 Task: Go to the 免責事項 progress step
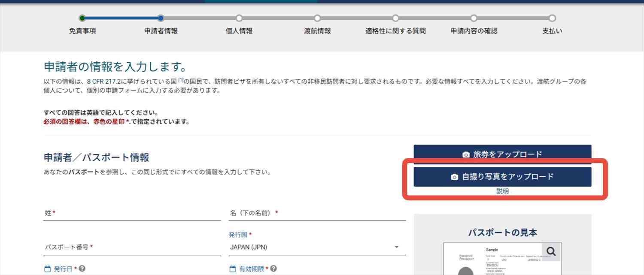tap(82, 18)
